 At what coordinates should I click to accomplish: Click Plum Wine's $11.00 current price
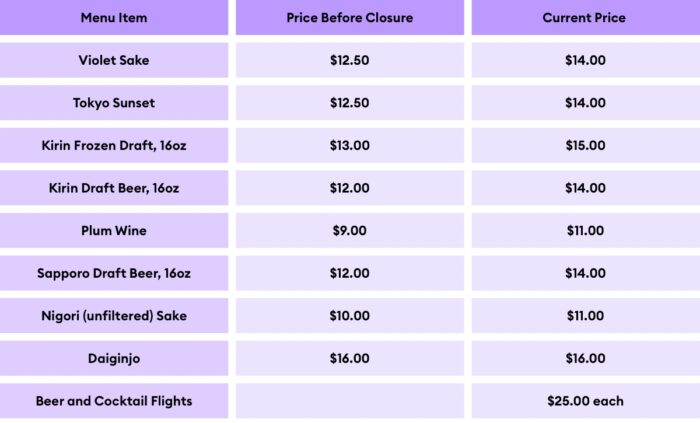[x=584, y=231]
